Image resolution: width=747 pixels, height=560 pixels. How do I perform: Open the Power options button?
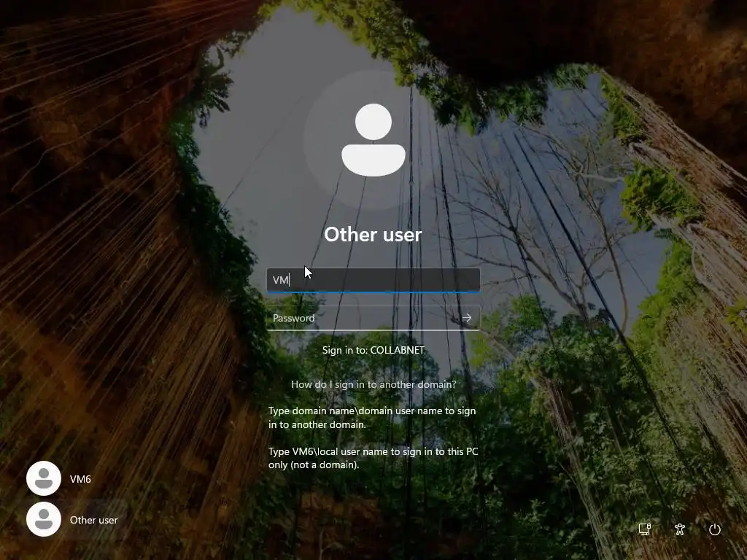[x=715, y=529]
